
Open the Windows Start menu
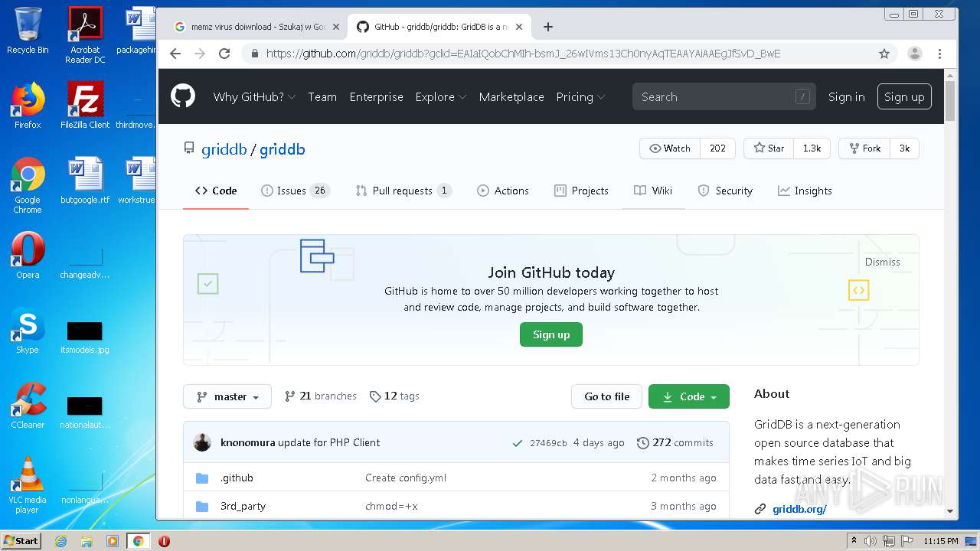click(21, 540)
